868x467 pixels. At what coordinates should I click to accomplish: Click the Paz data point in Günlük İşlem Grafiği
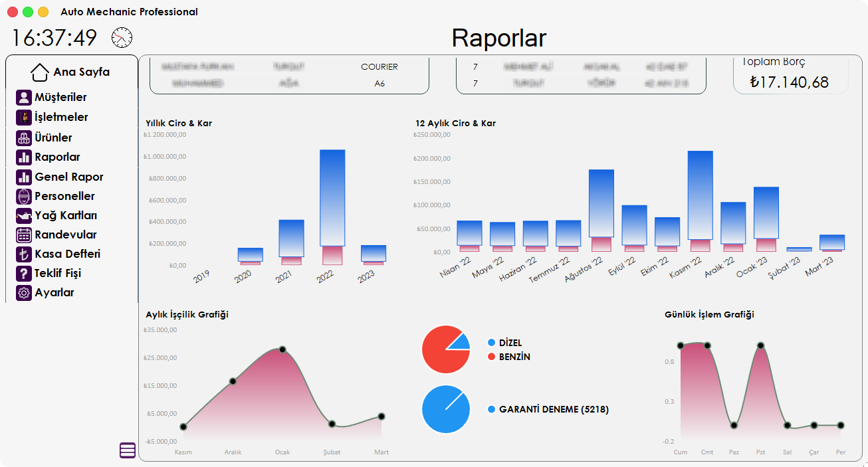pyautogui.click(x=734, y=425)
